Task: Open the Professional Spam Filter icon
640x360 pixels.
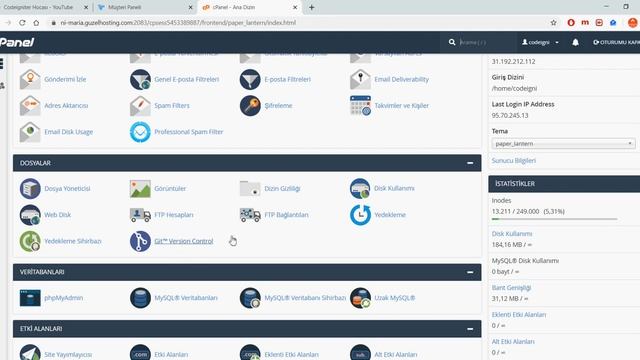Action: pyautogui.click(x=140, y=132)
